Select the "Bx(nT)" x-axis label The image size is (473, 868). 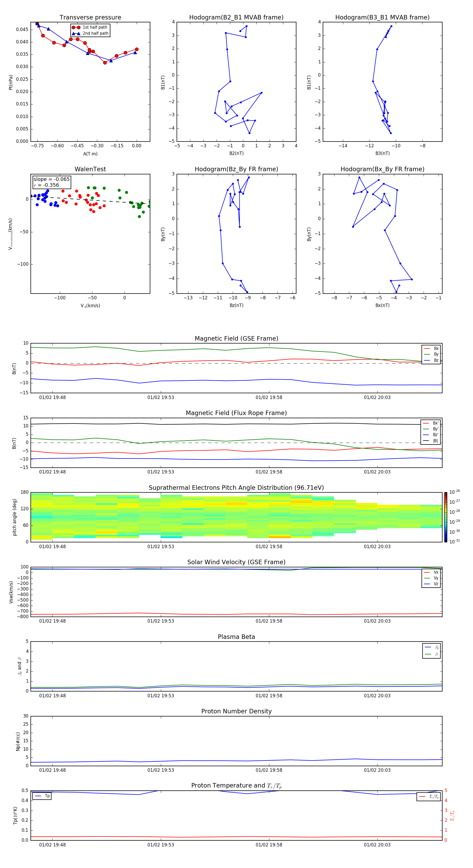[382, 305]
